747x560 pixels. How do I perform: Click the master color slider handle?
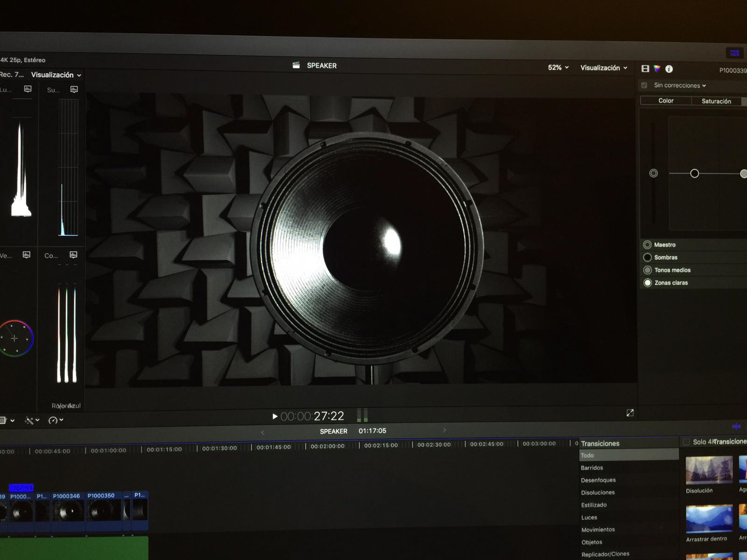(x=653, y=173)
